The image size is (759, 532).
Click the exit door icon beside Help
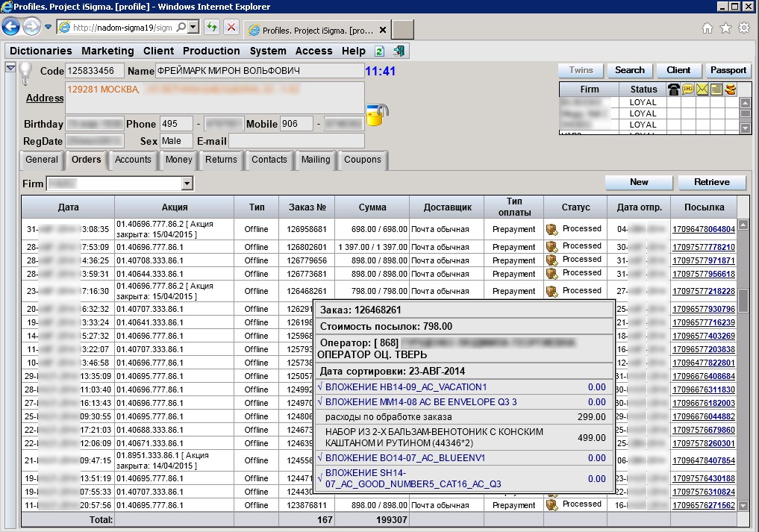[399, 51]
